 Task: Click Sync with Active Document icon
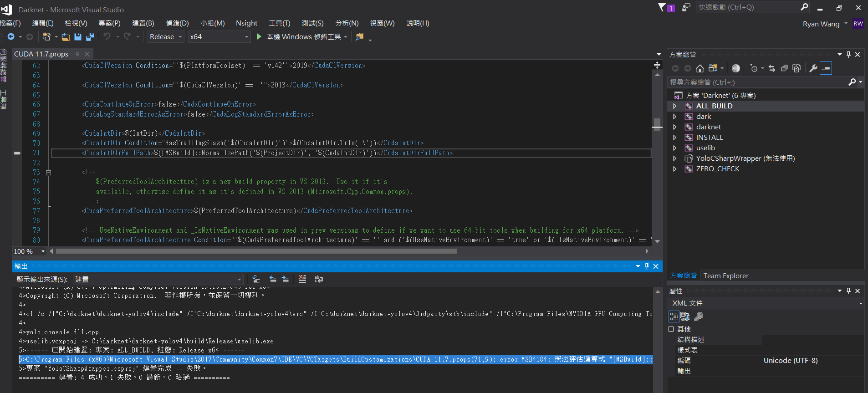(772, 68)
